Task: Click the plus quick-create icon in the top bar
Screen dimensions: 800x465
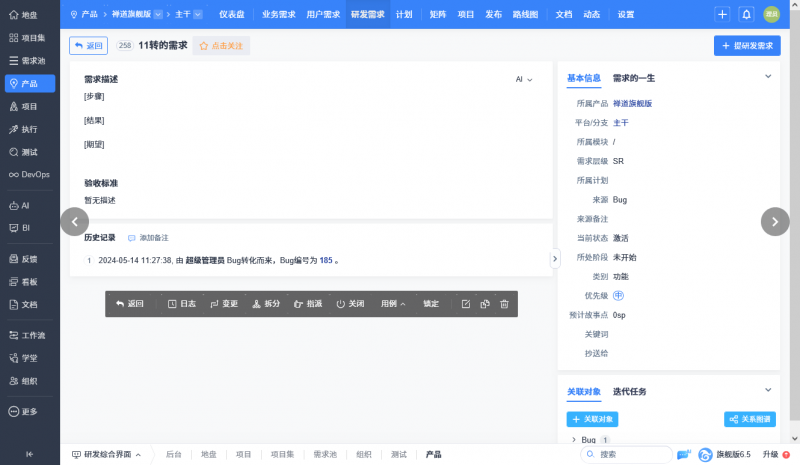Action: 723,15
